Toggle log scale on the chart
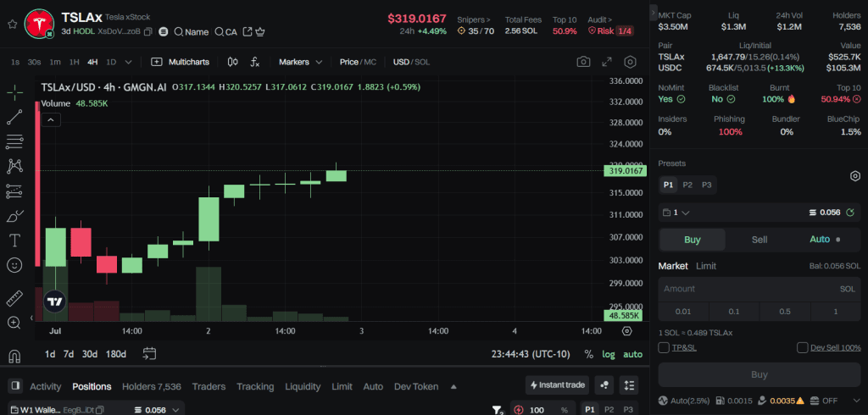868x415 pixels. [609, 354]
